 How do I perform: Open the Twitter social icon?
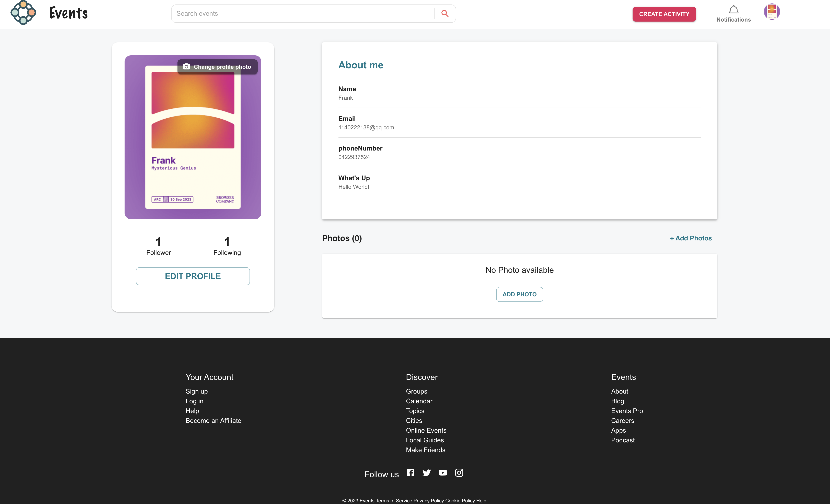[426, 472]
